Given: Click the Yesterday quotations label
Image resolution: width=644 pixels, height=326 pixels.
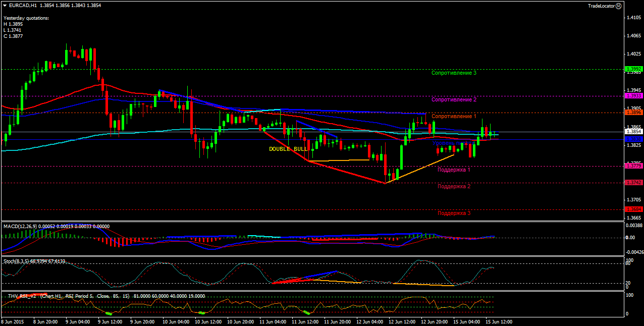Looking at the screenshot, I should click(x=26, y=18).
